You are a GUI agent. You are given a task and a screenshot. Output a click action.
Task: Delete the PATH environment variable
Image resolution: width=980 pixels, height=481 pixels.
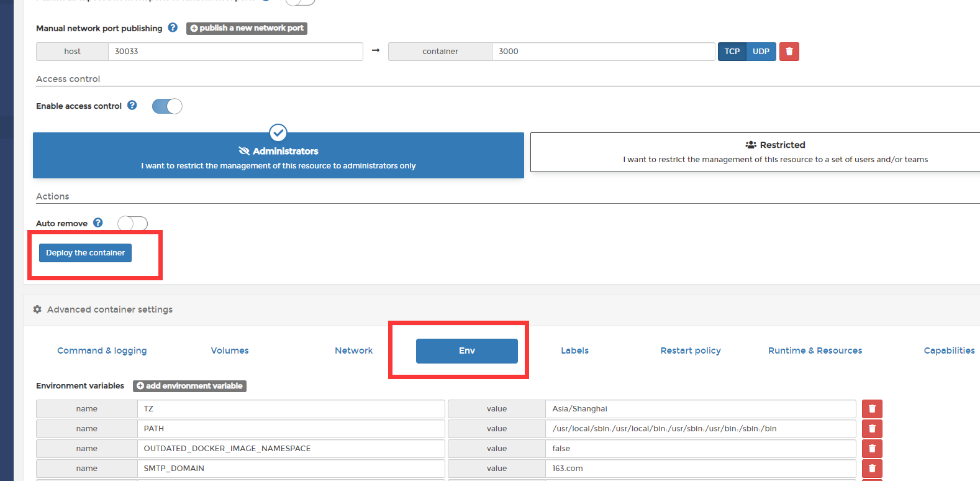pyautogui.click(x=872, y=429)
